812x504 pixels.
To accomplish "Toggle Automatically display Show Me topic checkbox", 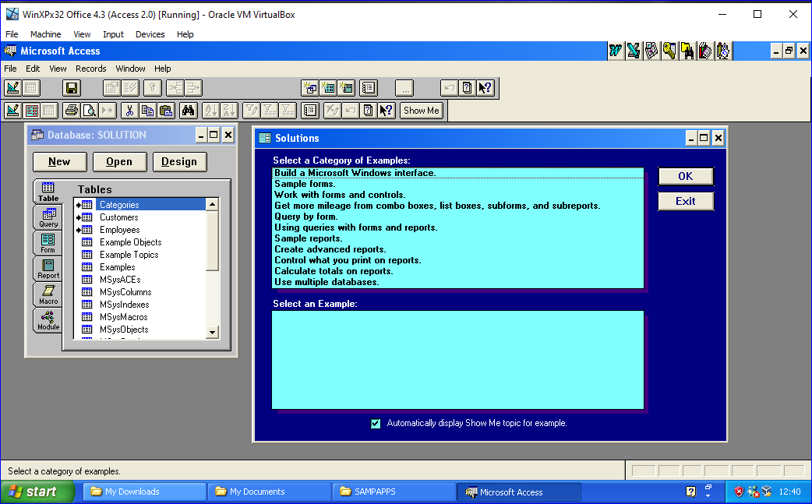I will coord(376,424).
